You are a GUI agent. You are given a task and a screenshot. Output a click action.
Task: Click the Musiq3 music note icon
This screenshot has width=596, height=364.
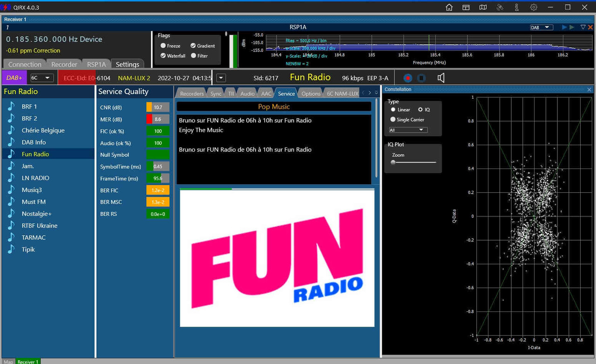[11, 189]
